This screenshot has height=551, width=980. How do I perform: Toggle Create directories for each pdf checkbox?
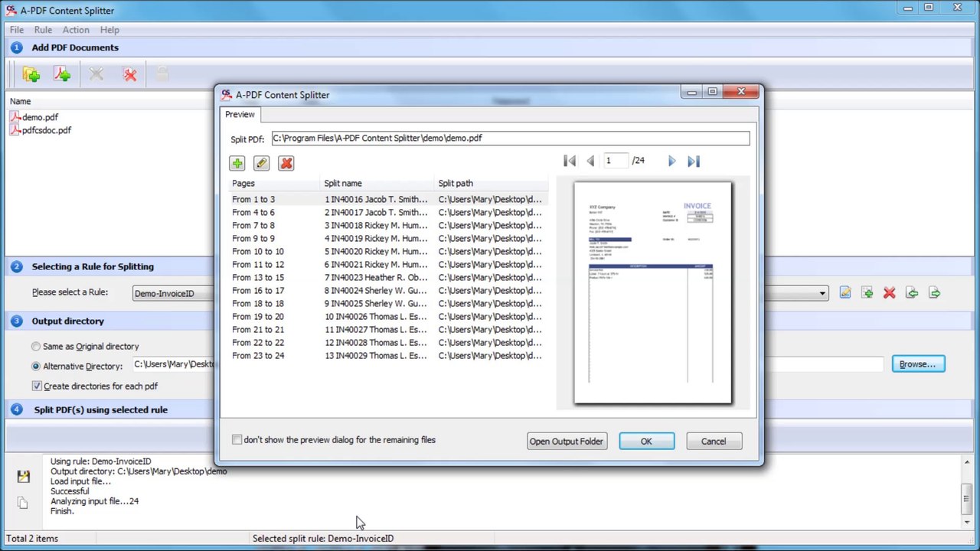[x=37, y=386]
